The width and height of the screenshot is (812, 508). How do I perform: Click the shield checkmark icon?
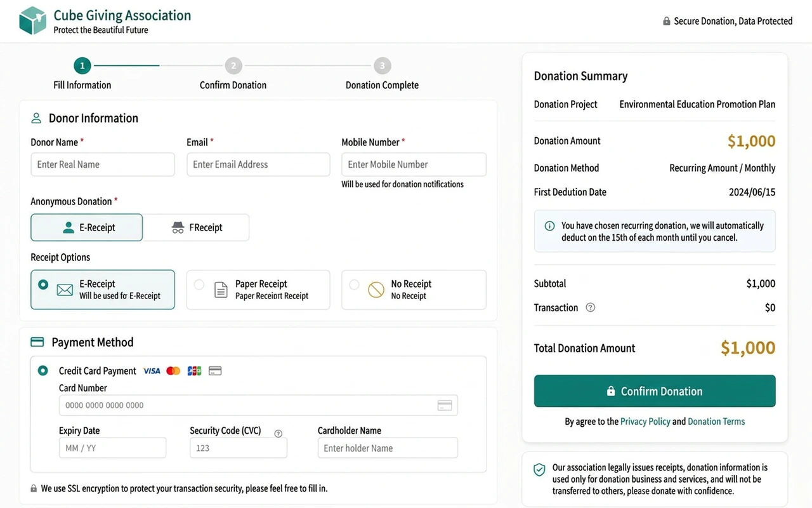[x=539, y=470]
